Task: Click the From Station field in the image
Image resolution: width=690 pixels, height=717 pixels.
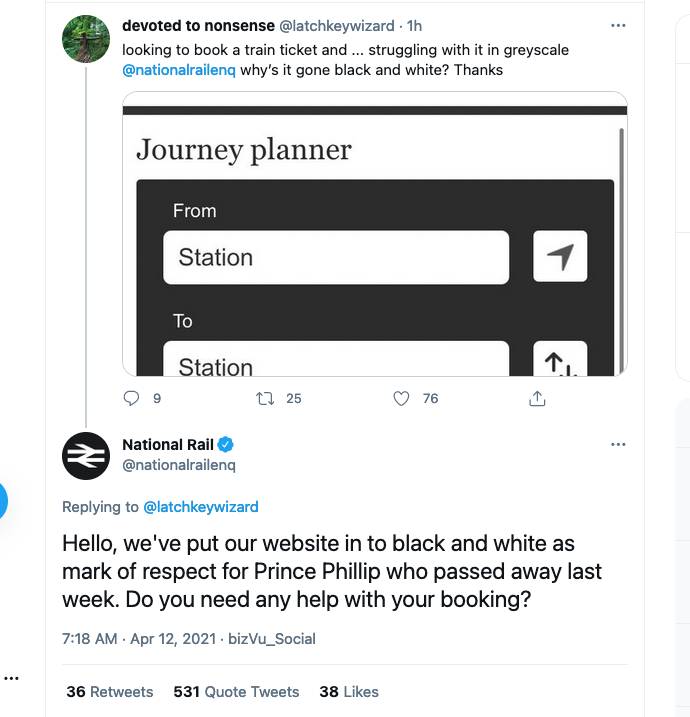Action: click(336, 257)
